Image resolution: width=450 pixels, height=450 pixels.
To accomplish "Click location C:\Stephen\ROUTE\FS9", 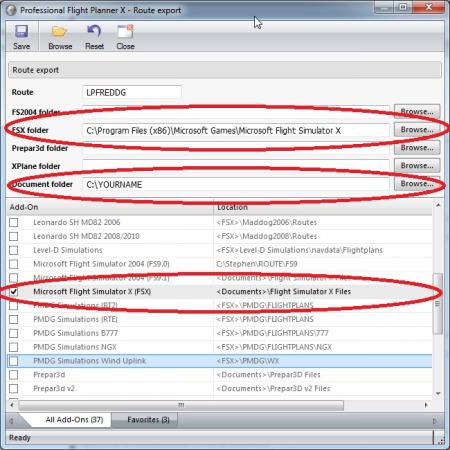I will point(257,264).
